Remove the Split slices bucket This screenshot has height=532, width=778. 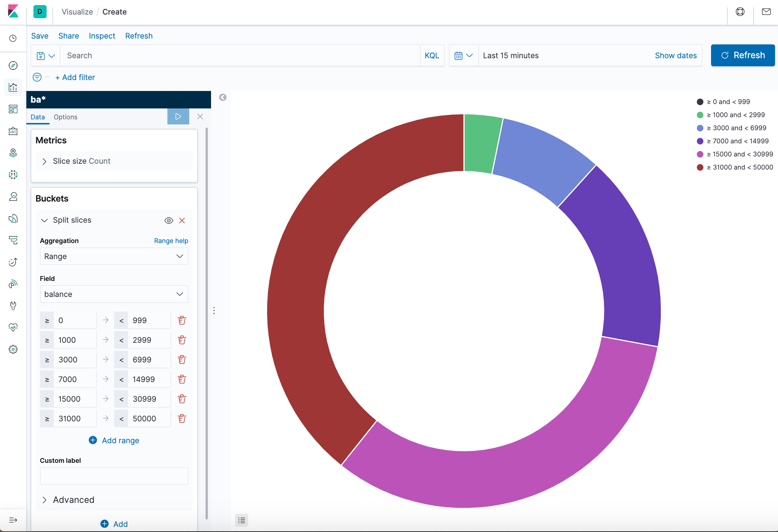pos(182,221)
